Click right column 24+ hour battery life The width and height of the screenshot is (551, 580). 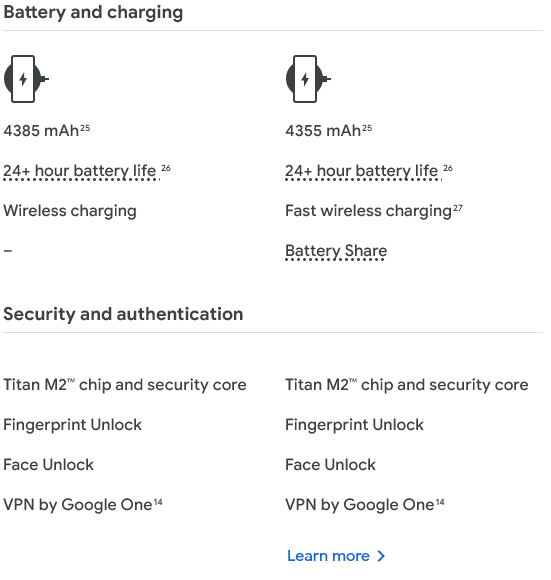[362, 171]
